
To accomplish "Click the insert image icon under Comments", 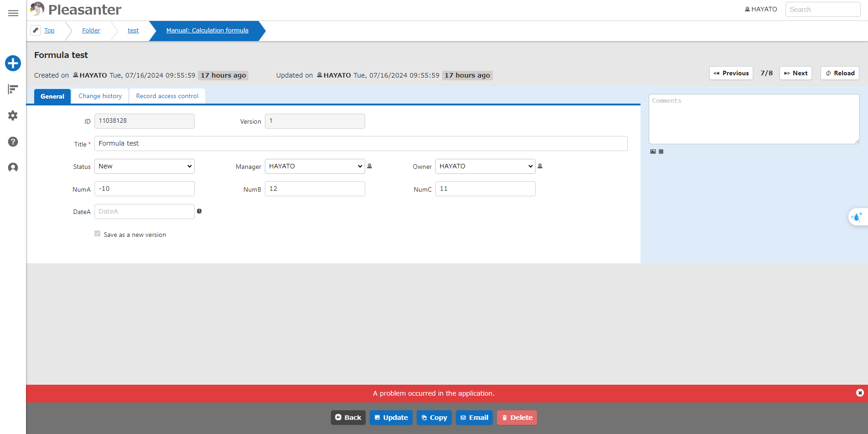I will click(x=653, y=152).
